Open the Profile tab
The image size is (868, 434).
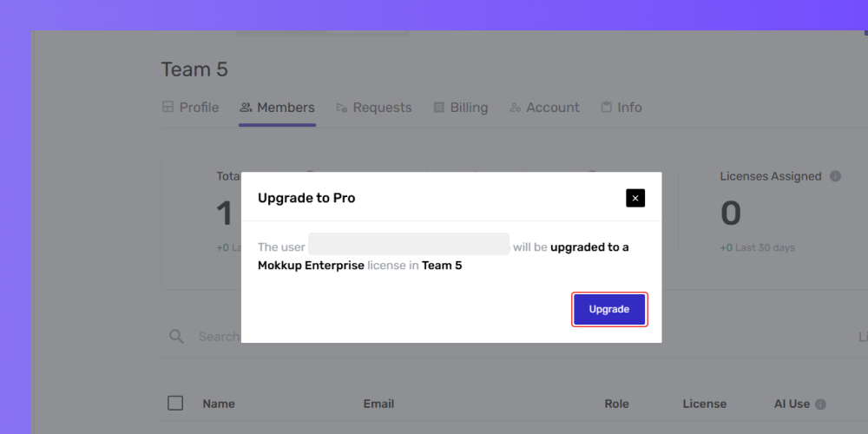(190, 108)
